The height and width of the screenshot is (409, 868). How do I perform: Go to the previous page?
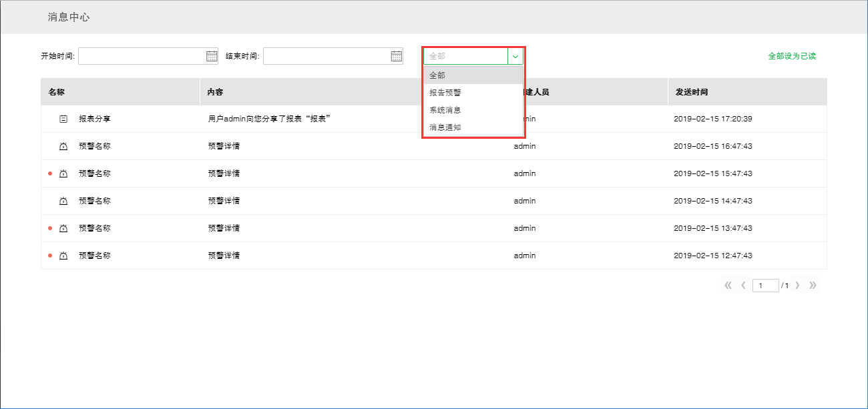(x=743, y=286)
